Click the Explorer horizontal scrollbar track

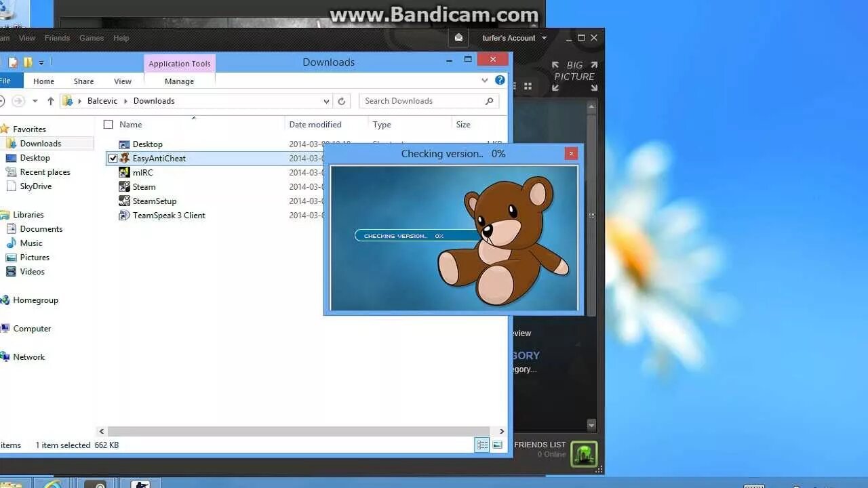tap(298, 431)
